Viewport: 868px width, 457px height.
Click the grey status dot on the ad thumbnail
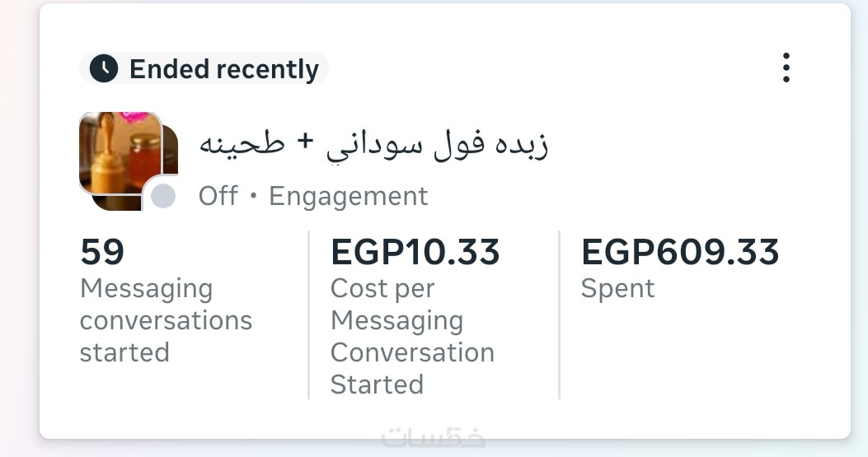coord(163,196)
